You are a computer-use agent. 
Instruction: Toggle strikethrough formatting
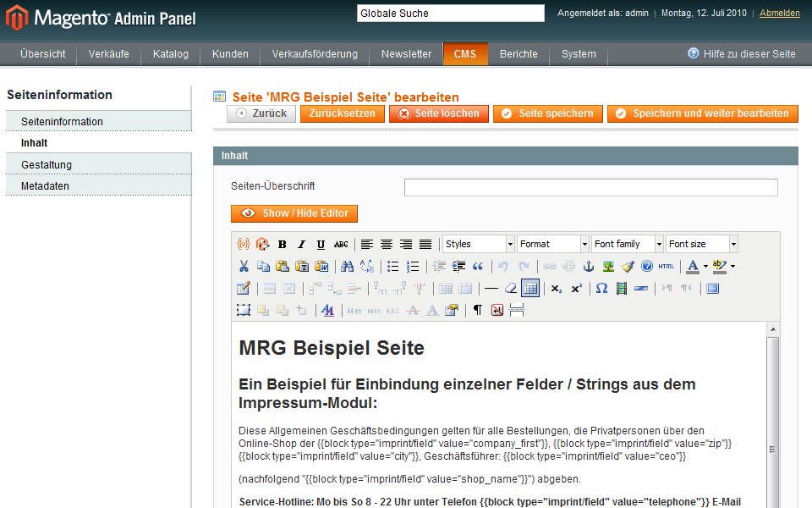(341, 244)
